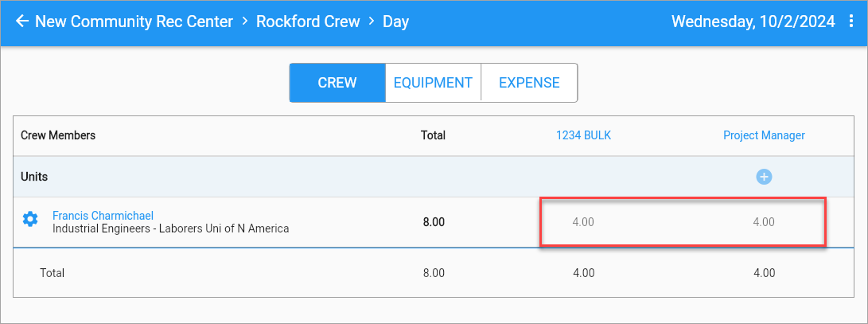
Task: Select the bottom Total row label
Action: 52,272
